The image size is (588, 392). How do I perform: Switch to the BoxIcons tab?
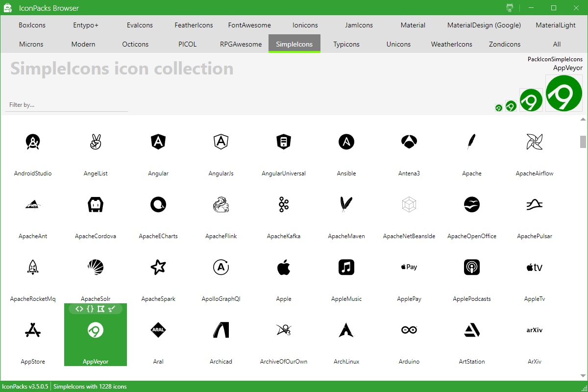32,25
